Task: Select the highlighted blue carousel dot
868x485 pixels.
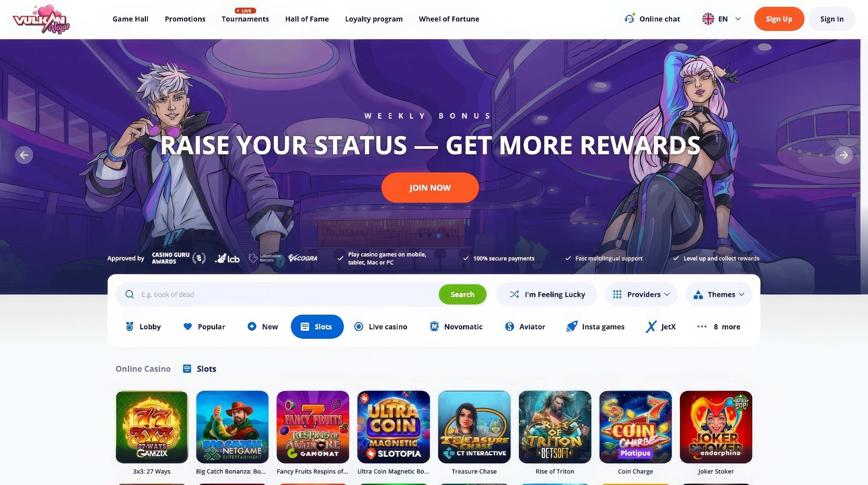Action: (x=438, y=236)
